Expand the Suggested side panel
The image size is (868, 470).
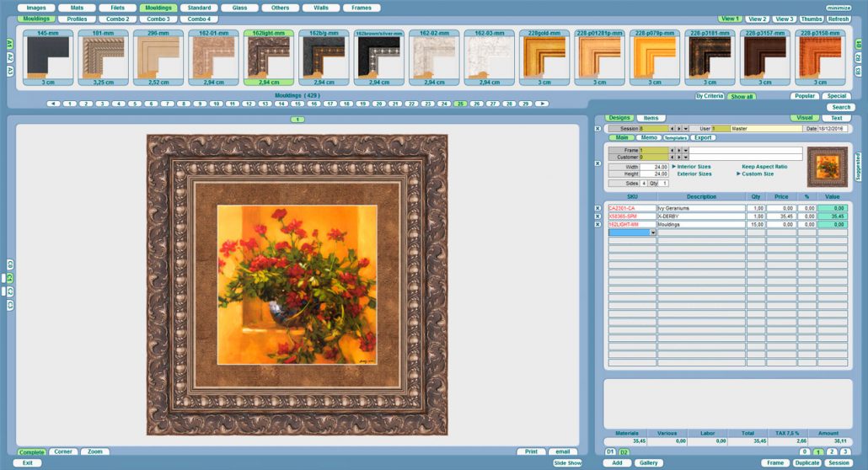(x=858, y=167)
